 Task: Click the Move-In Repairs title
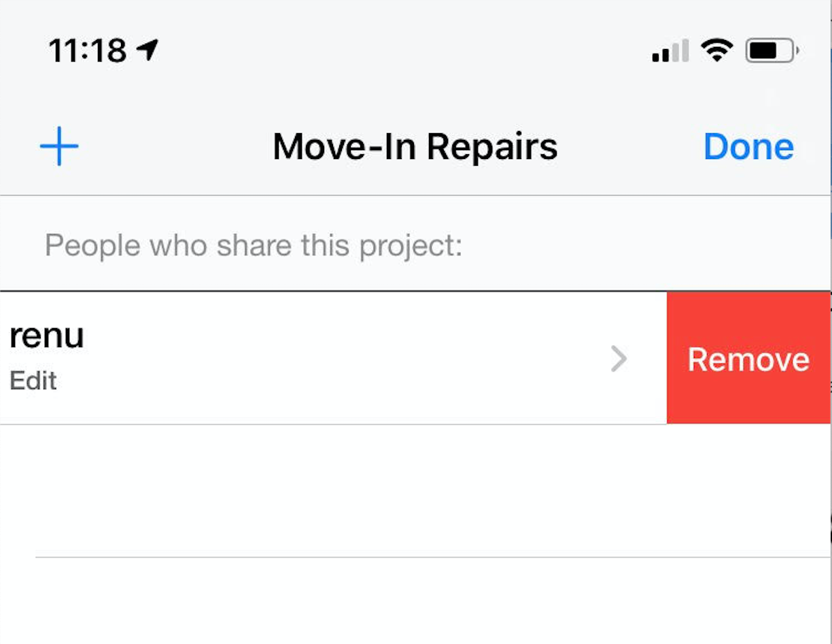pyautogui.click(x=415, y=147)
